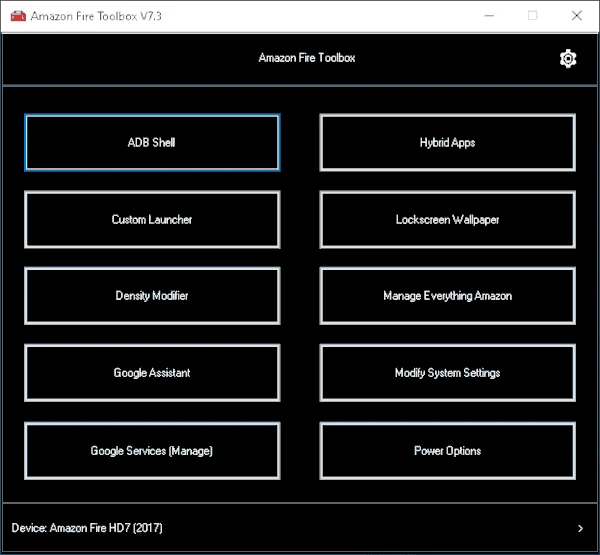Open the Density Modifier
The height and width of the screenshot is (555, 600).
tap(152, 296)
